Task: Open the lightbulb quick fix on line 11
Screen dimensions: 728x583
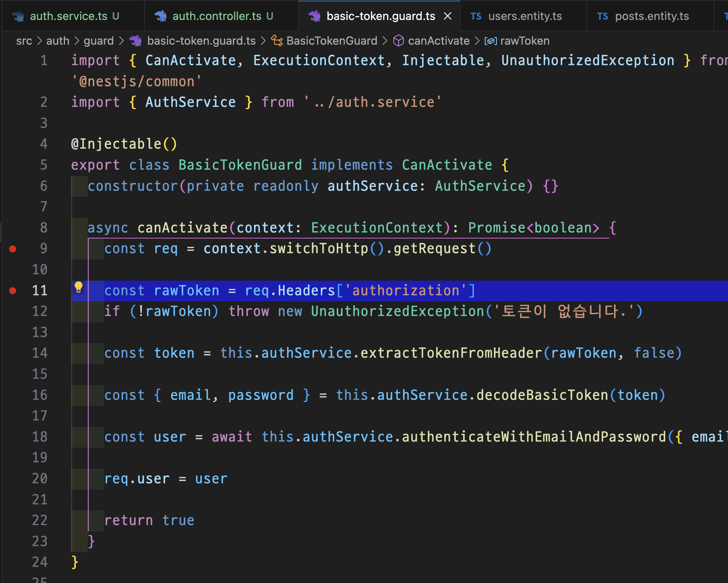Action: (x=78, y=287)
